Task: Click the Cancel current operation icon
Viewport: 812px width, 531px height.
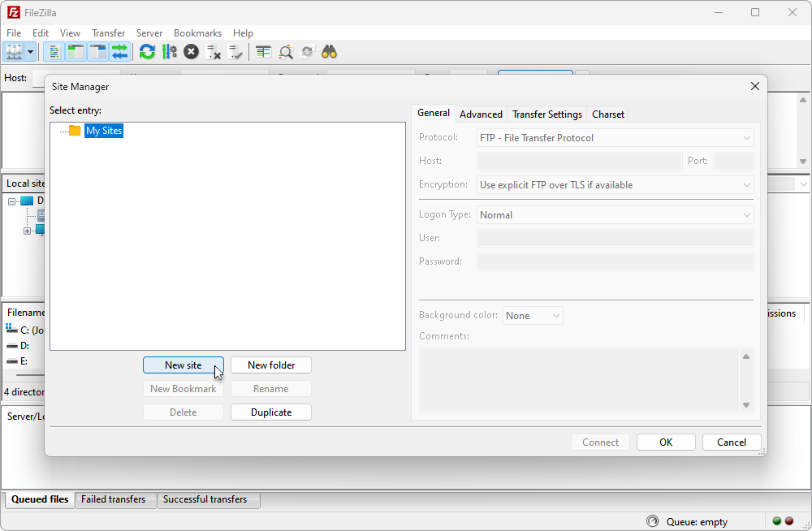Action: (191, 52)
